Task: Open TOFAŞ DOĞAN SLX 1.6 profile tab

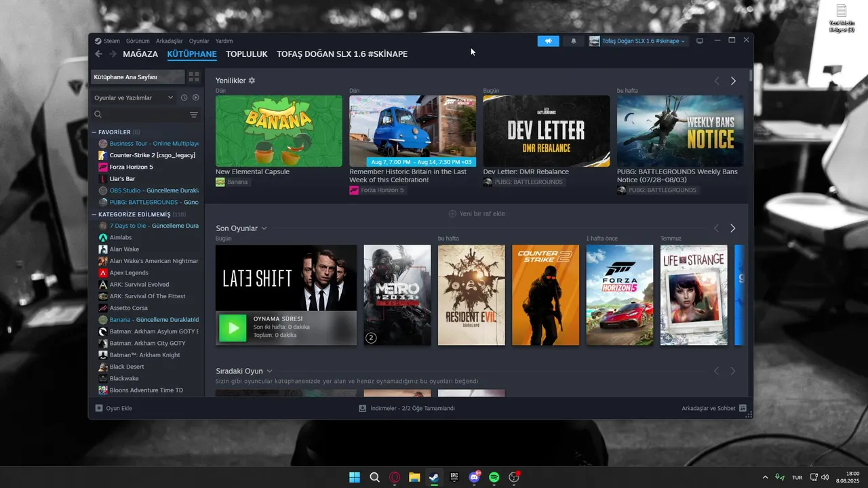Action: [342, 54]
